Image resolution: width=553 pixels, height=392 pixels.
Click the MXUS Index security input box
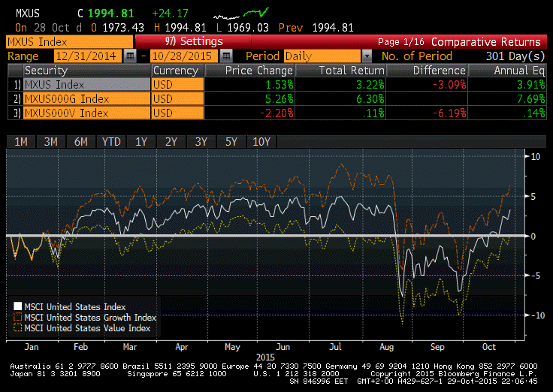tap(70, 41)
